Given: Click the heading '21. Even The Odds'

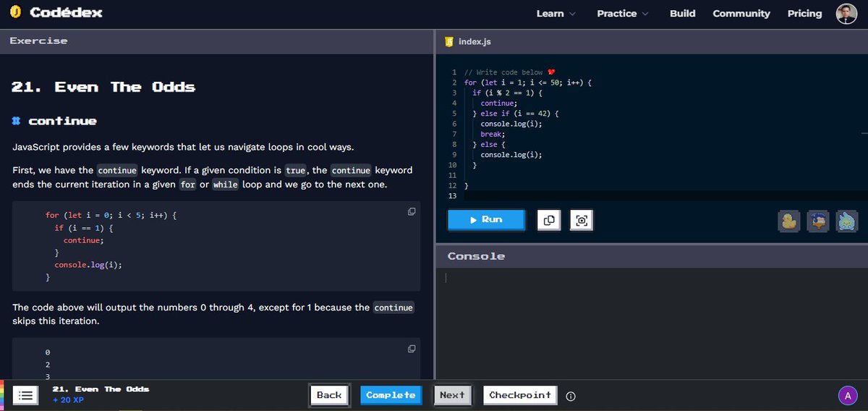Looking at the screenshot, I should pyautogui.click(x=103, y=87).
